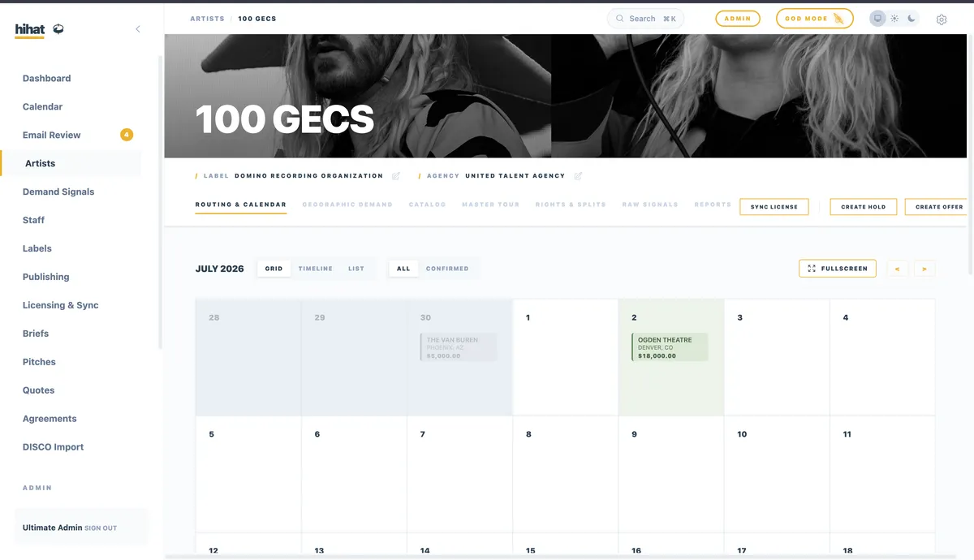Image resolution: width=974 pixels, height=560 pixels.
Task: Click the CREATE HOLD button
Action: (x=864, y=207)
